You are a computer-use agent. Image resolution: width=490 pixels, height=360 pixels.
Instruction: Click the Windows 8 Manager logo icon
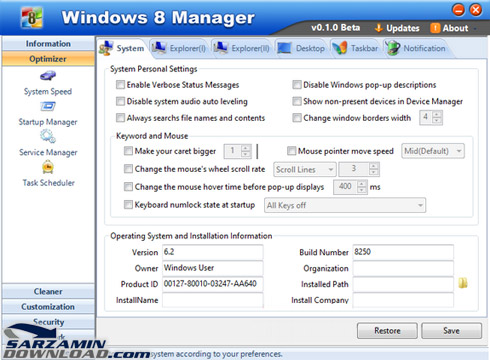point(32,17)
